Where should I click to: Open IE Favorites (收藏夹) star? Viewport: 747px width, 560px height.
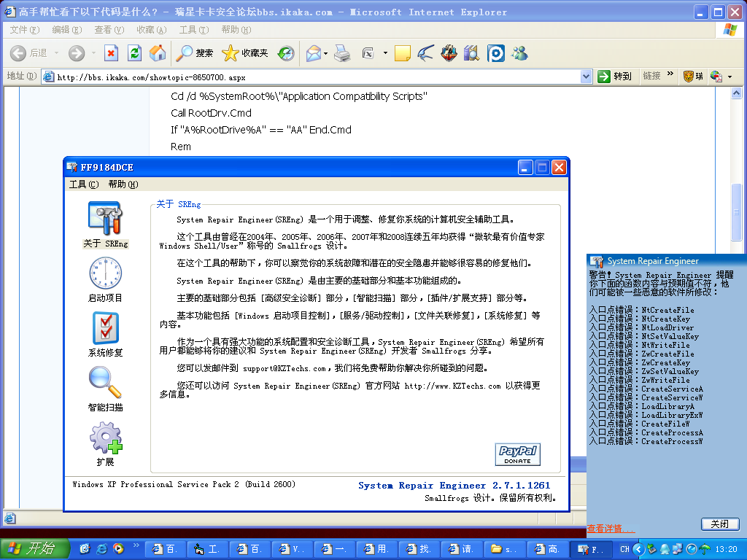pos(245,52)
